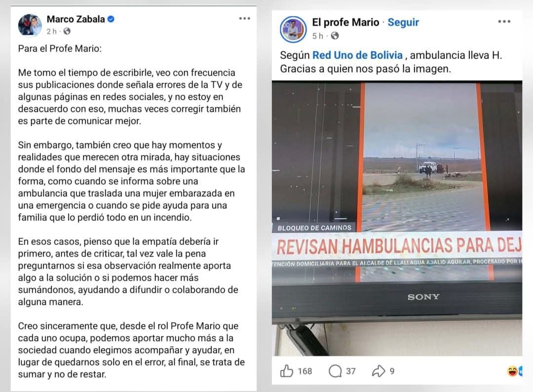Image resolution: width=533 pixels, height=392 pixels.
Task: Click Marco Zabala's verified badge
Action: (111, 19)
